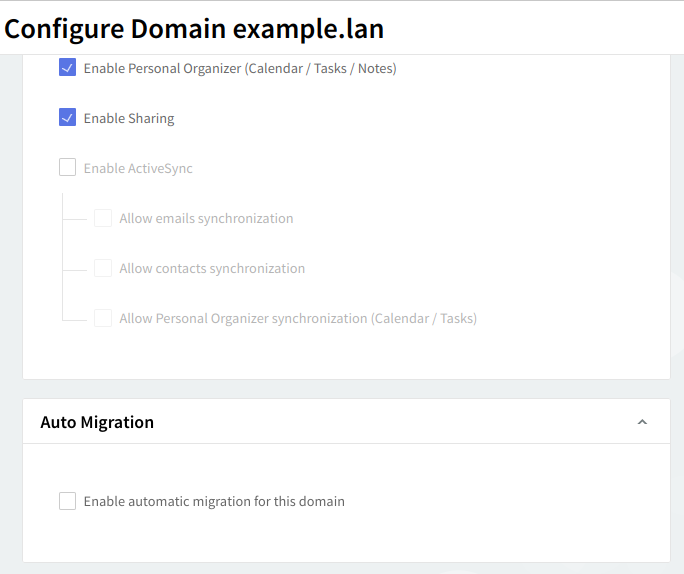The image size is (684, 574).
Task: Click 'Allow Personal Organizer synchronization (Calendar / Tasks)' label
Action: [298, 319]
